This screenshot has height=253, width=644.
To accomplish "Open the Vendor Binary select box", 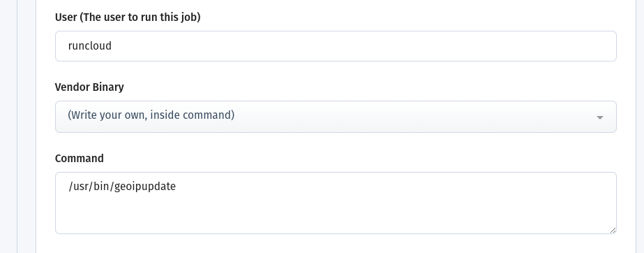I will tap(336, 117).
